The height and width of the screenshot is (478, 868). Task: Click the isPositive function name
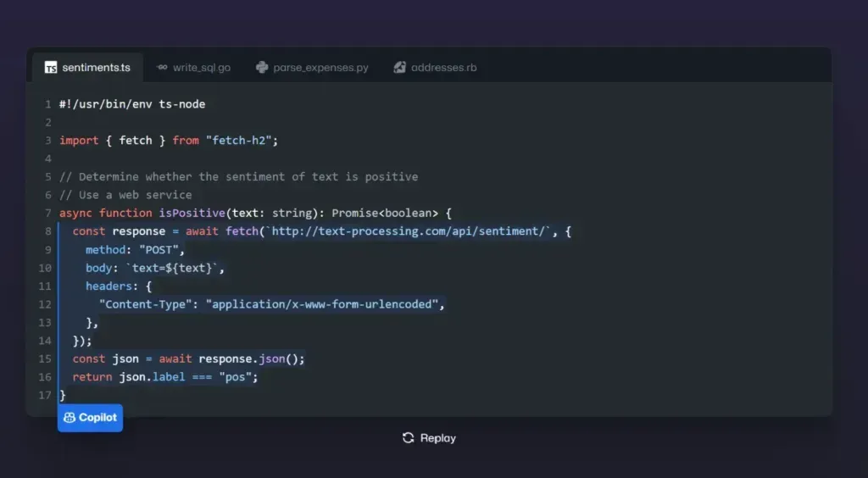click(192, 213)
